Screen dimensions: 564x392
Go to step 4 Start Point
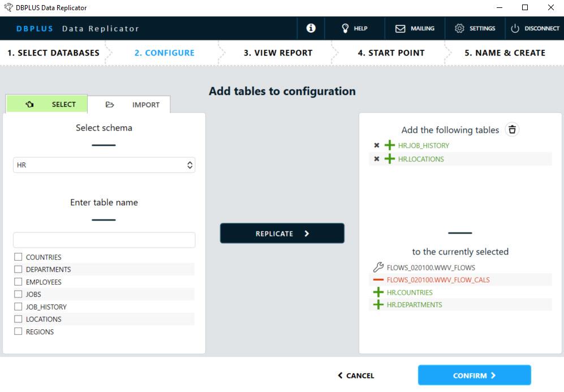391,53
